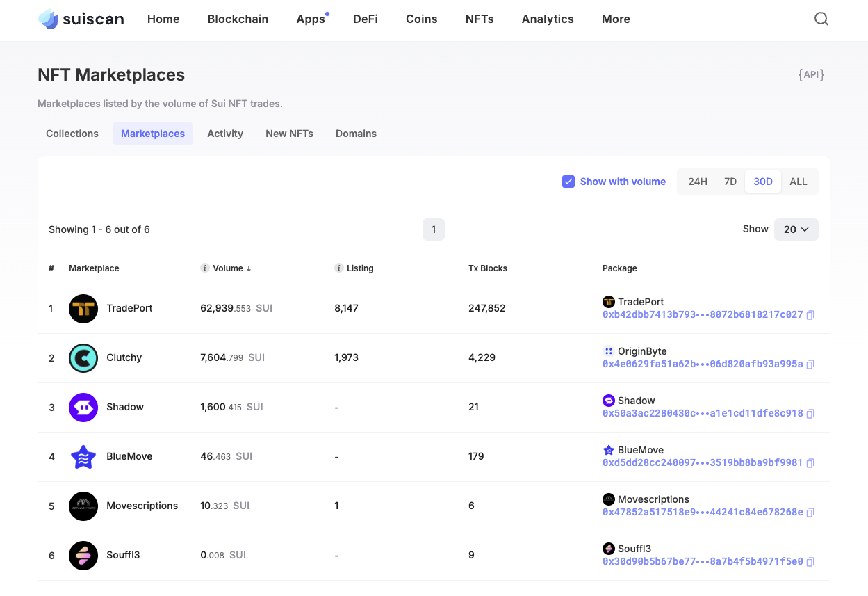Open the Show 20 rows dropdown

pos(796,229)
